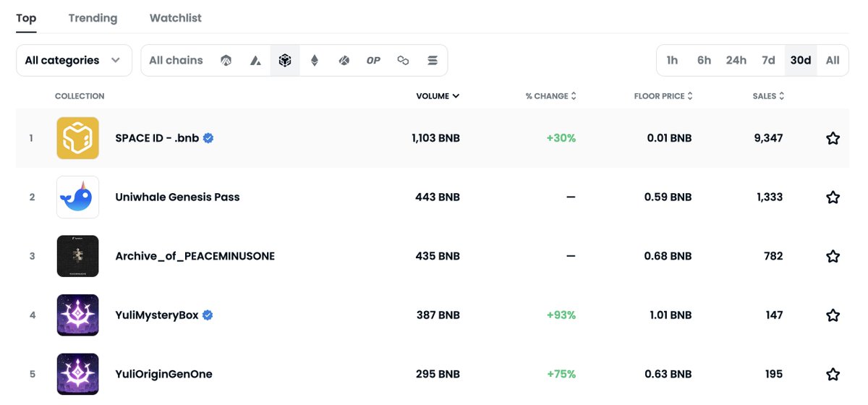Select the 24h time range
This screenshot has height=405, width=868.
coord(736,61)
